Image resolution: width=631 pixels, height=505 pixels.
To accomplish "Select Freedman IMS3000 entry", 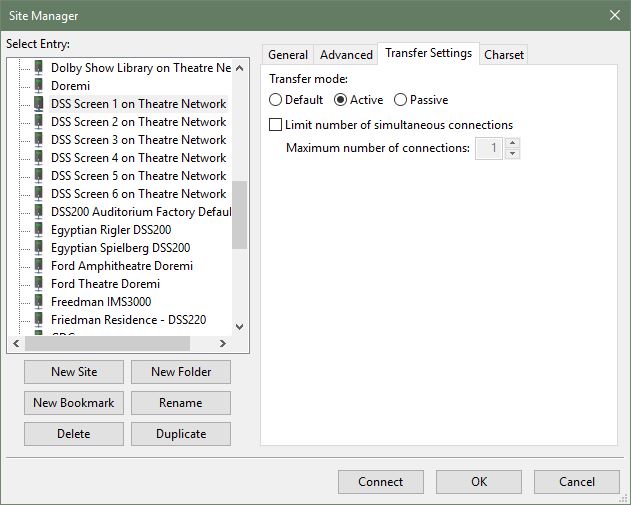I will [x=101, y=301].
